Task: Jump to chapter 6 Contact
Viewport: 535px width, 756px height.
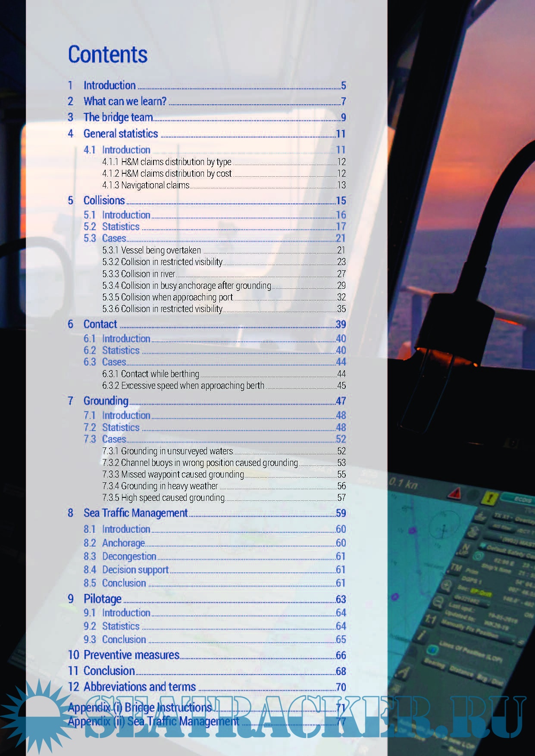Action: pos(100,324)
